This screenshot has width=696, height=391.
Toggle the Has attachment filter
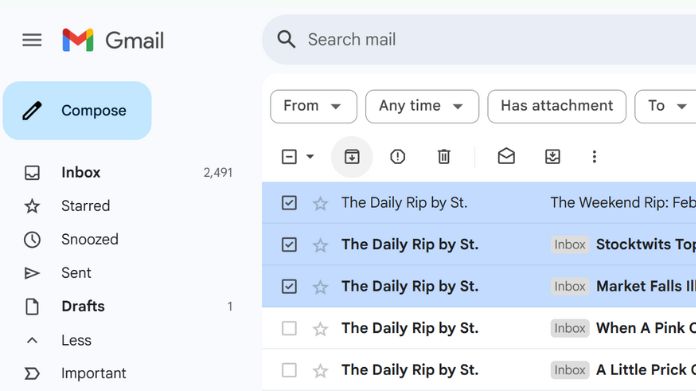(x=557, y=106)
